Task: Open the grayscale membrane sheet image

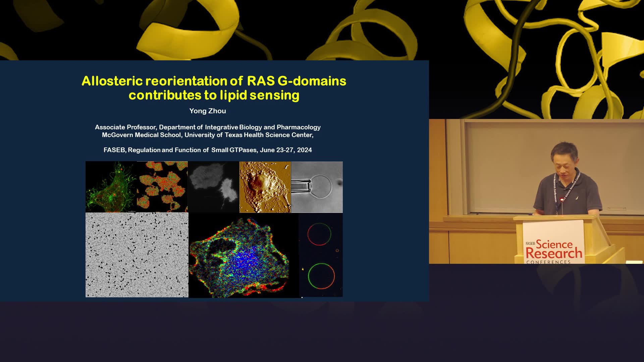Action: point(214,187)
